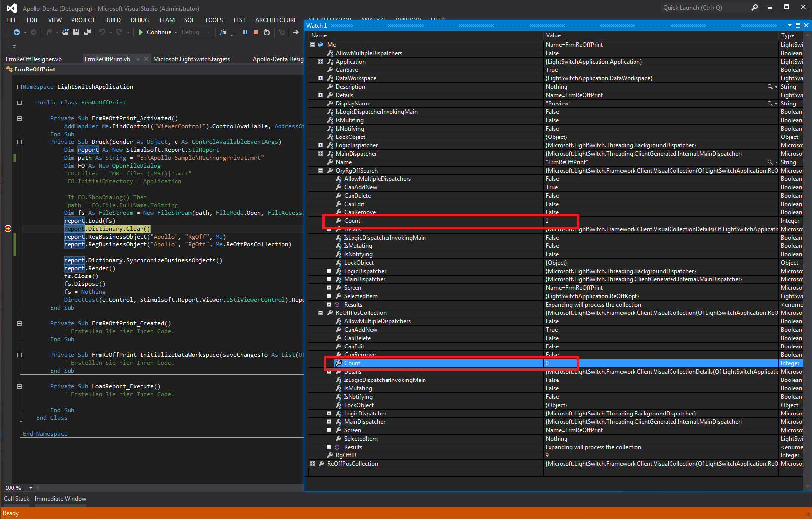Click the Undo icon in toolbar

(x=102, y=32)
